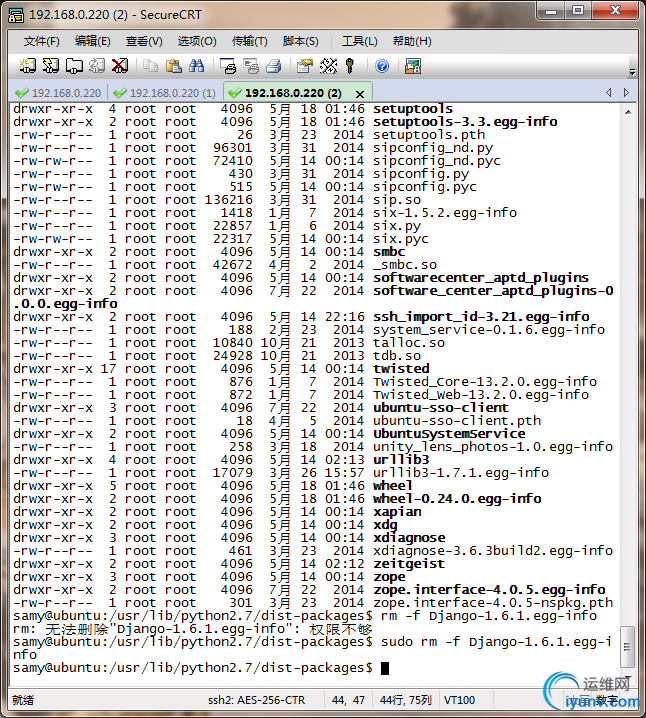Click the Connect in Tab icon

click(74, 66)
